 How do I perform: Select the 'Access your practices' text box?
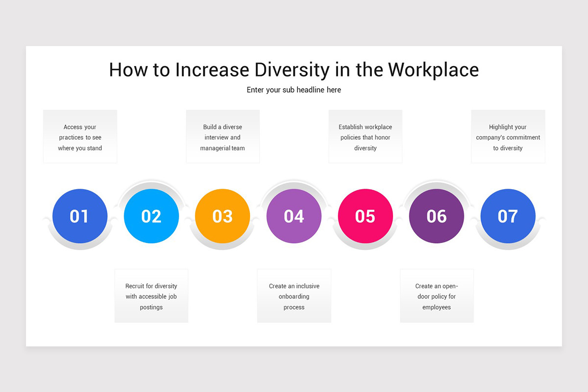pyautogui.click(x=80, y=136)
